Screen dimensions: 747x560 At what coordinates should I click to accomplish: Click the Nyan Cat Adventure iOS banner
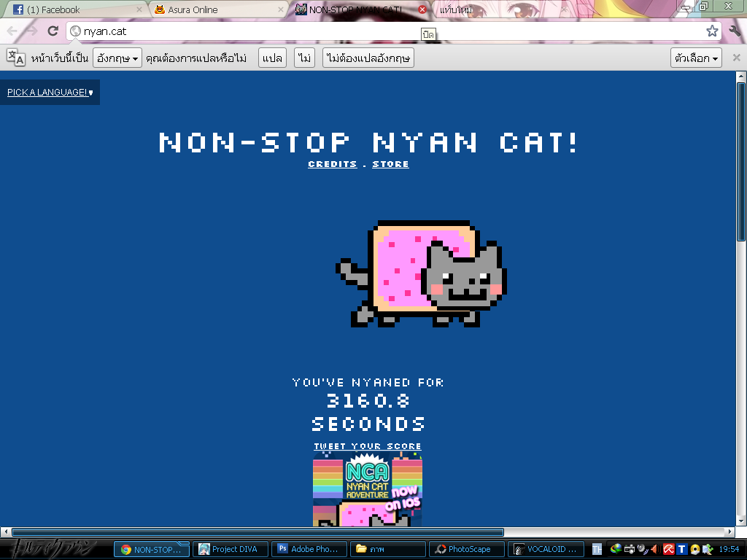click(x=368, y=489)
